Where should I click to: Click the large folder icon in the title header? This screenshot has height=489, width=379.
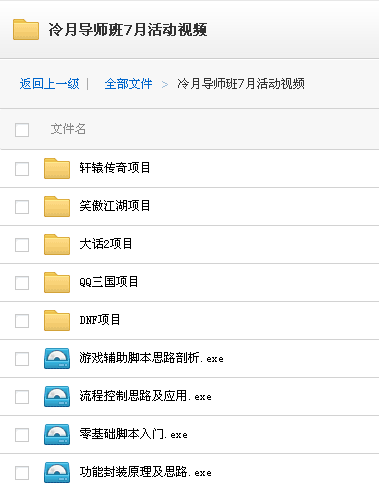[x=26, y=30]
